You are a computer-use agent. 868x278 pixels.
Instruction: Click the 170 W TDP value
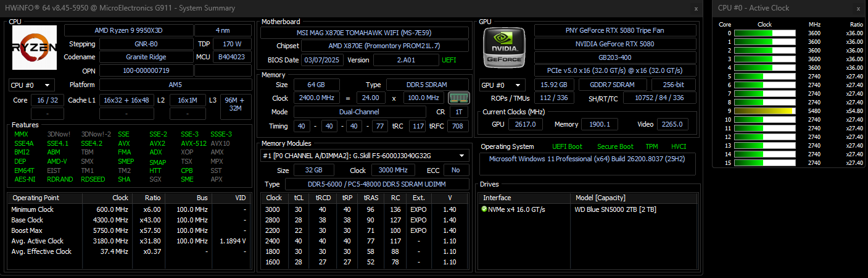point(231,44)
